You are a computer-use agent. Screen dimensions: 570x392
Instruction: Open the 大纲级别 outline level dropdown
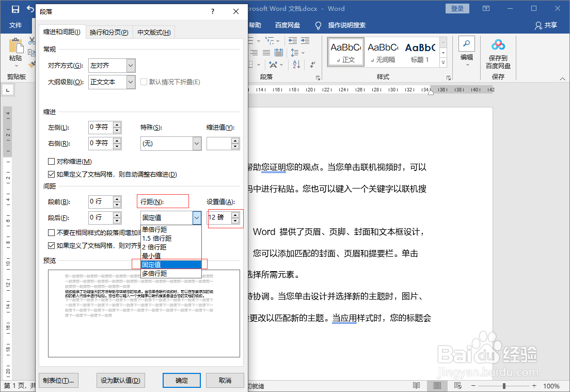click(x=131, y=82)
